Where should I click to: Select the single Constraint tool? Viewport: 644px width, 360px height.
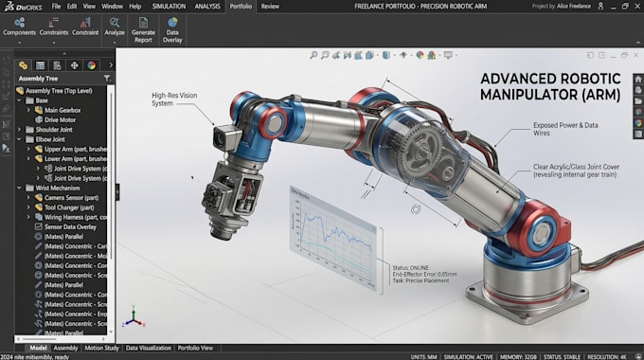click(85, 27)
